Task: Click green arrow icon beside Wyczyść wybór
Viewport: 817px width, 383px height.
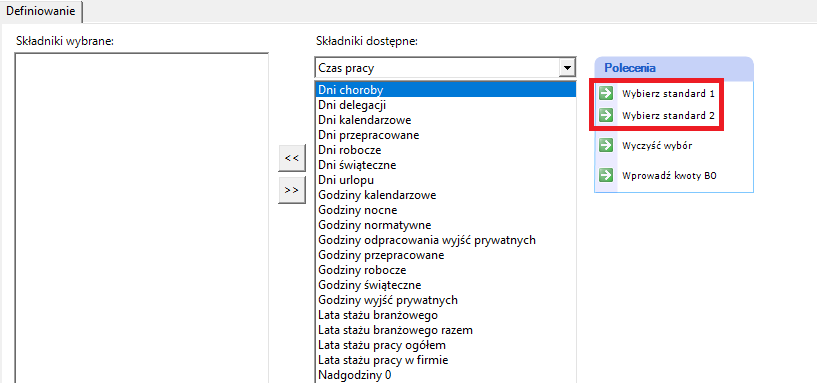Action: (x=605, y=145)
